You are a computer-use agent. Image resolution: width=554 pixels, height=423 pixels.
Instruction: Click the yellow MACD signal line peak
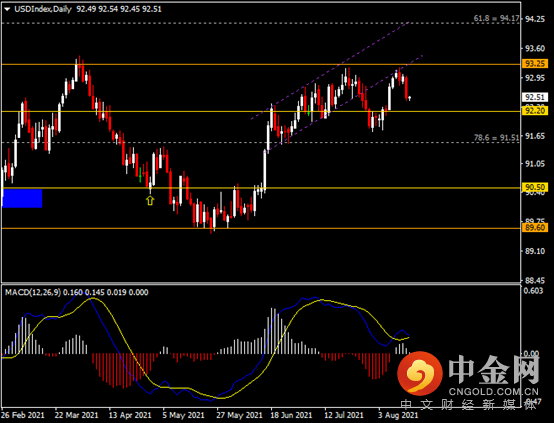(x=93, y=299)
